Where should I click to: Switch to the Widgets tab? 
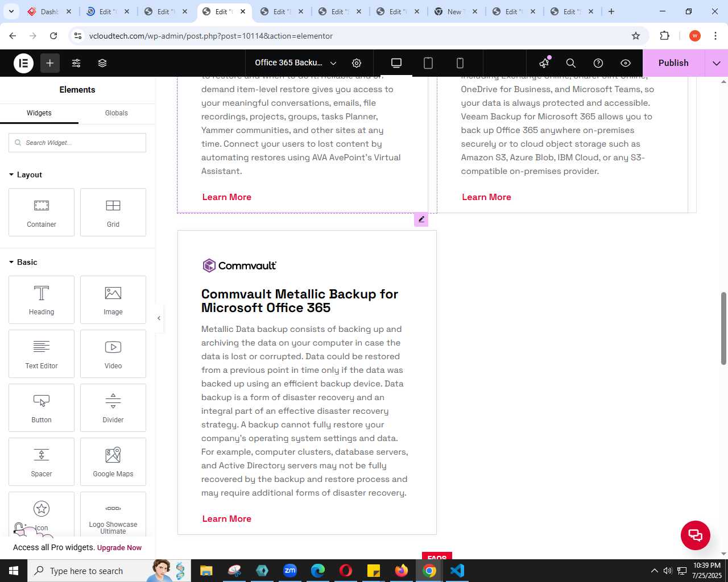(x=39, y=113)
